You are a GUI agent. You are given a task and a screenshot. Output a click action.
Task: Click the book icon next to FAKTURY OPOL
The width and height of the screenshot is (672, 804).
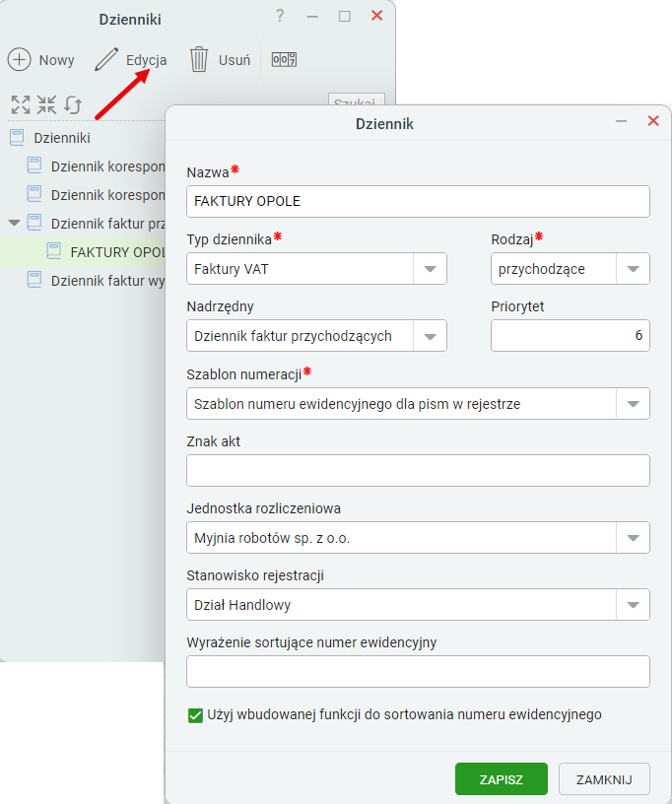coord(54,250)
